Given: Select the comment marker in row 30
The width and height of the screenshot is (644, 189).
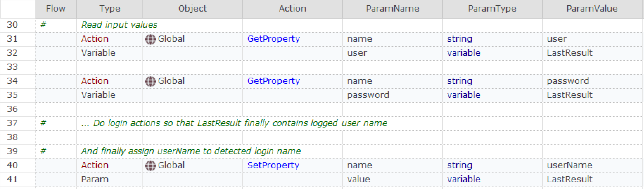Looking at the screenshot, I should pyautogui.click(x=43, y=25).
